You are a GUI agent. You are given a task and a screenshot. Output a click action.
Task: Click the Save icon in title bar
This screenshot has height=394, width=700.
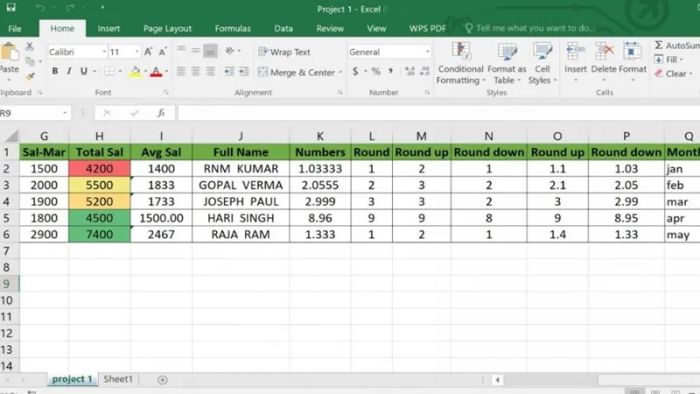pos(11,8)
